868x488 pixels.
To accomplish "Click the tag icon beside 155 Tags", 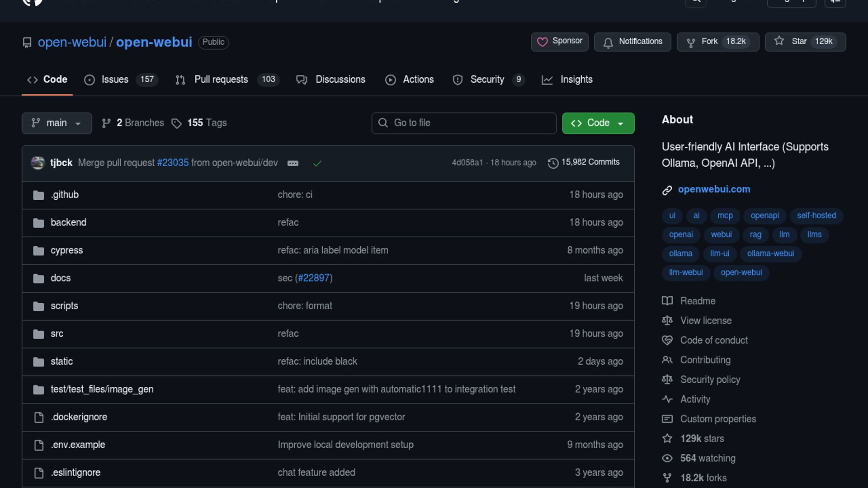I will (x=176, y=123).
